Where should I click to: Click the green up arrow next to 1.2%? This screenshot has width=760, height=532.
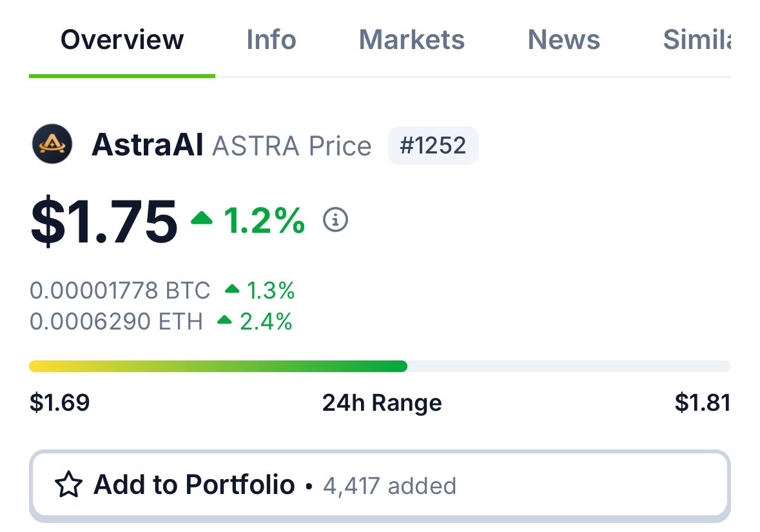(203, 220)
